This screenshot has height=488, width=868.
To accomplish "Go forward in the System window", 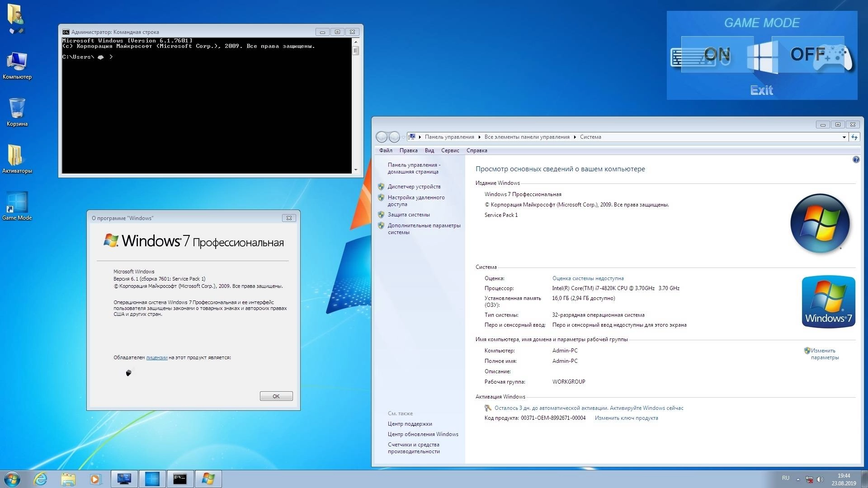I will point(394,136).
